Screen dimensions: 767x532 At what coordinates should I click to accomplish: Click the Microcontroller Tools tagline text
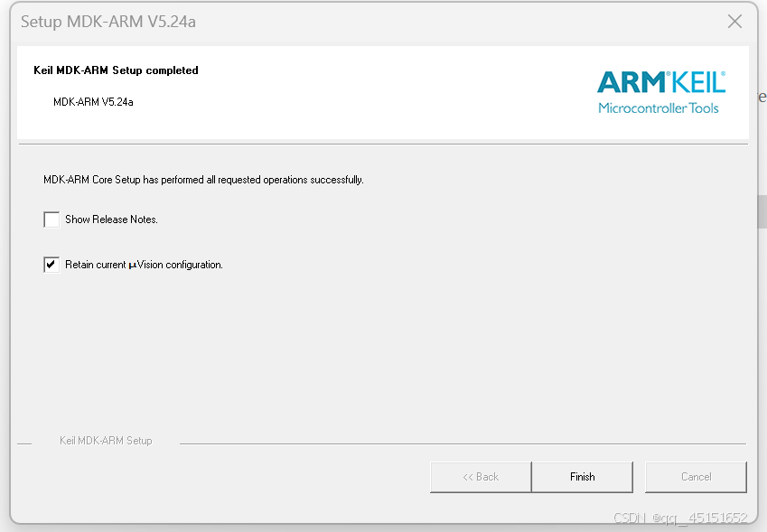click(659, 108)
